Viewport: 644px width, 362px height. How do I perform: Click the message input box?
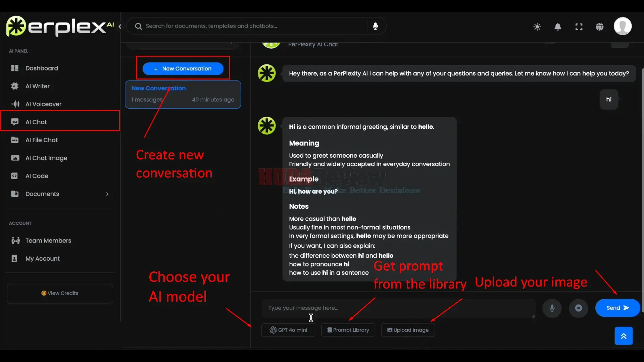coord(398,308)
